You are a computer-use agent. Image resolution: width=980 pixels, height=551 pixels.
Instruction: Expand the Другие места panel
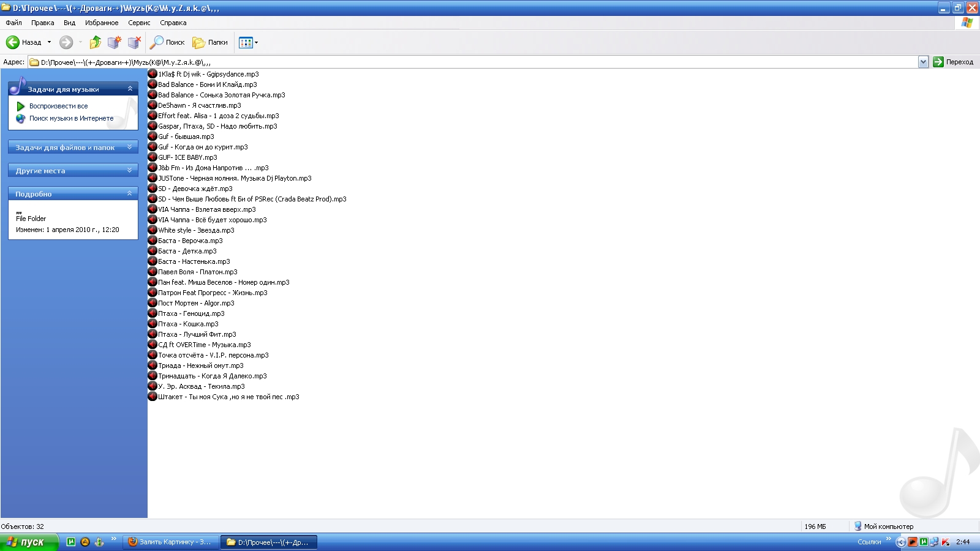click(x=129, y=170)
